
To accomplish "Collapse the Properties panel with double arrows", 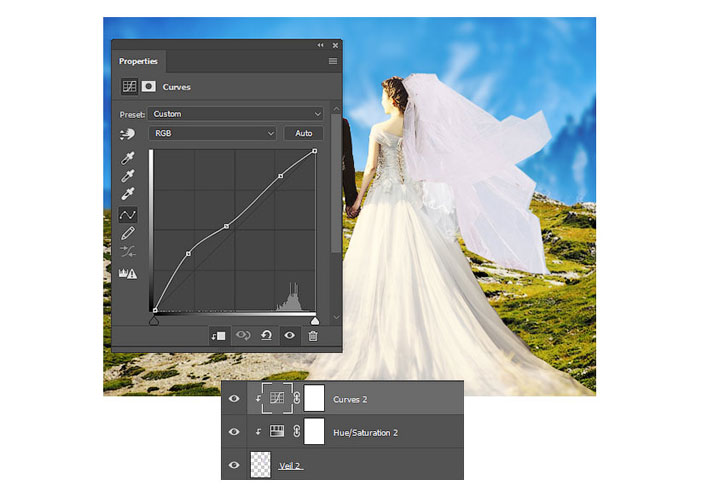I will tap(320, 45).
